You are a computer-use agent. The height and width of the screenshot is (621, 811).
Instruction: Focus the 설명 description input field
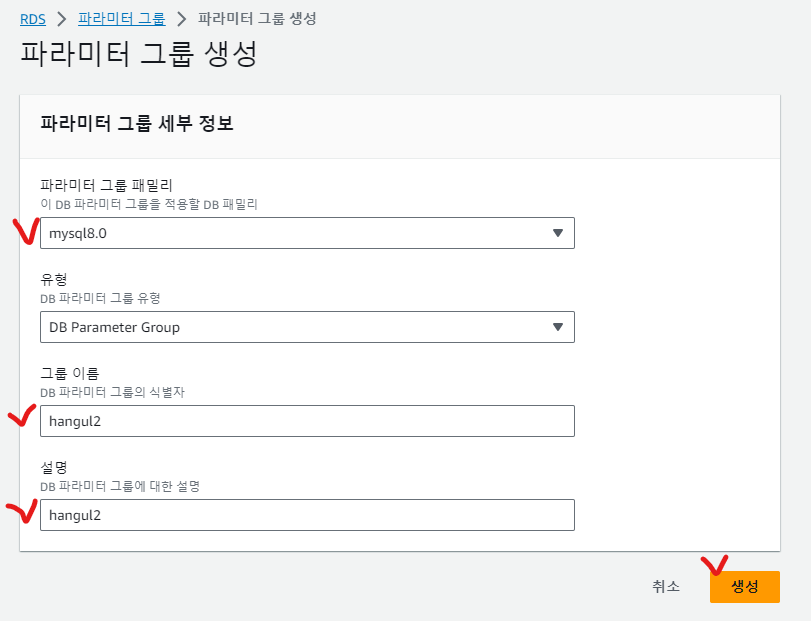(307, 515)
